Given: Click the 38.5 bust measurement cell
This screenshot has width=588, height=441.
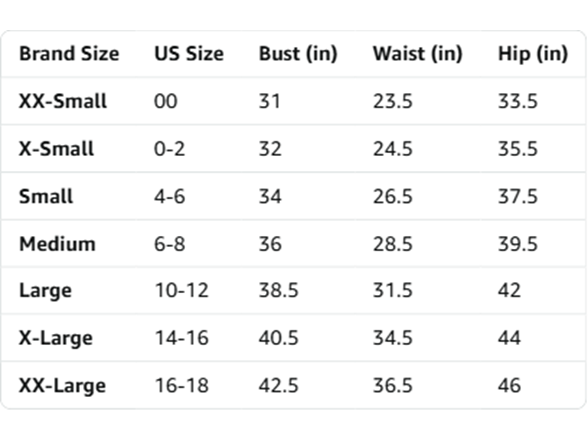Looking at the screenshot, I should point(278,291).
